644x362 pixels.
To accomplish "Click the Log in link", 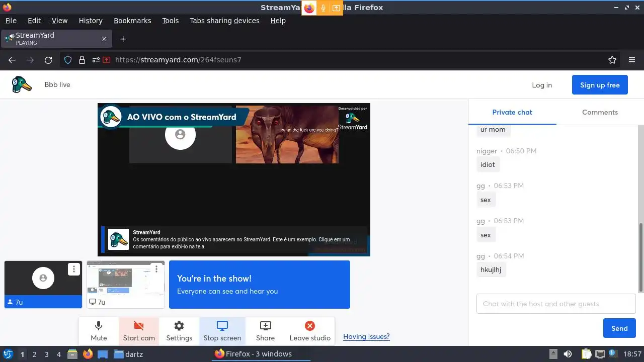I will click(x=542, y=85).
